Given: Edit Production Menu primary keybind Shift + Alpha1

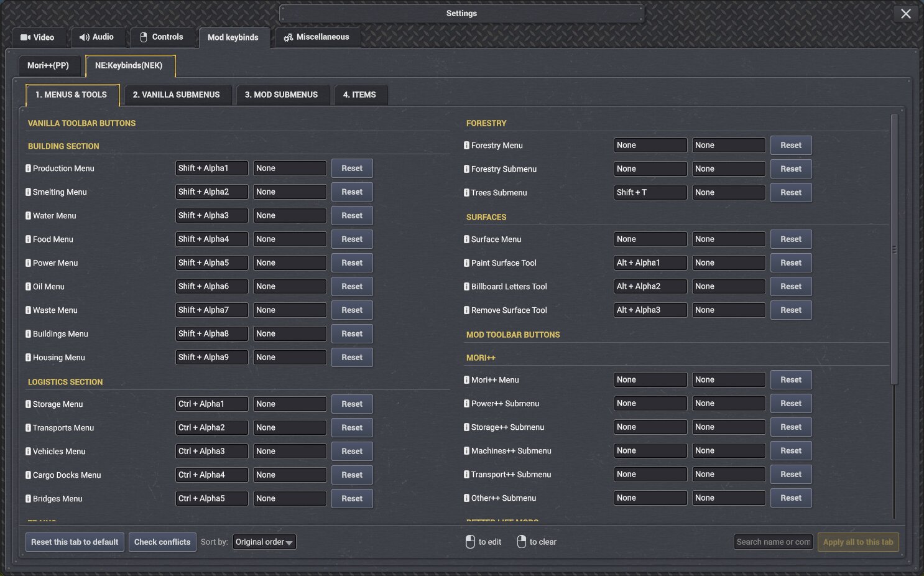Looking at the screenshot, I should 211,169.
